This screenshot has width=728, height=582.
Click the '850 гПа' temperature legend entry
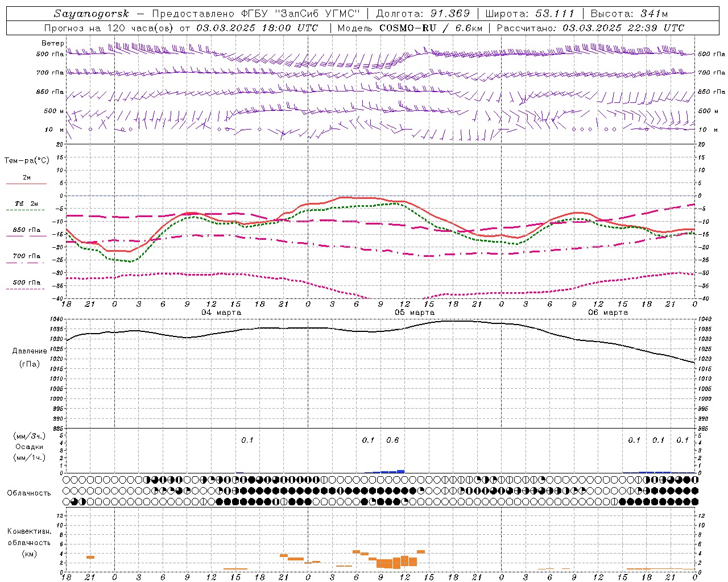coord(27,230)
